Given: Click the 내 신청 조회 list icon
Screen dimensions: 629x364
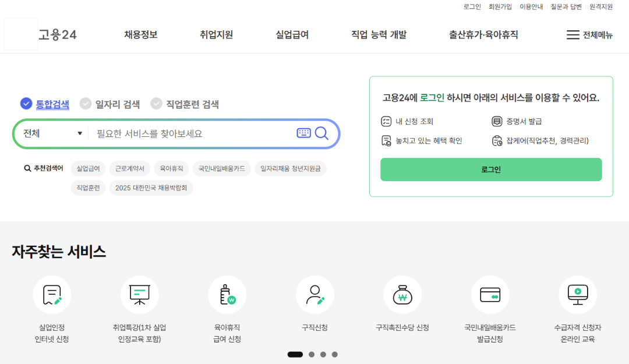Looking at the screenshot, I should [x=386, y=121].
